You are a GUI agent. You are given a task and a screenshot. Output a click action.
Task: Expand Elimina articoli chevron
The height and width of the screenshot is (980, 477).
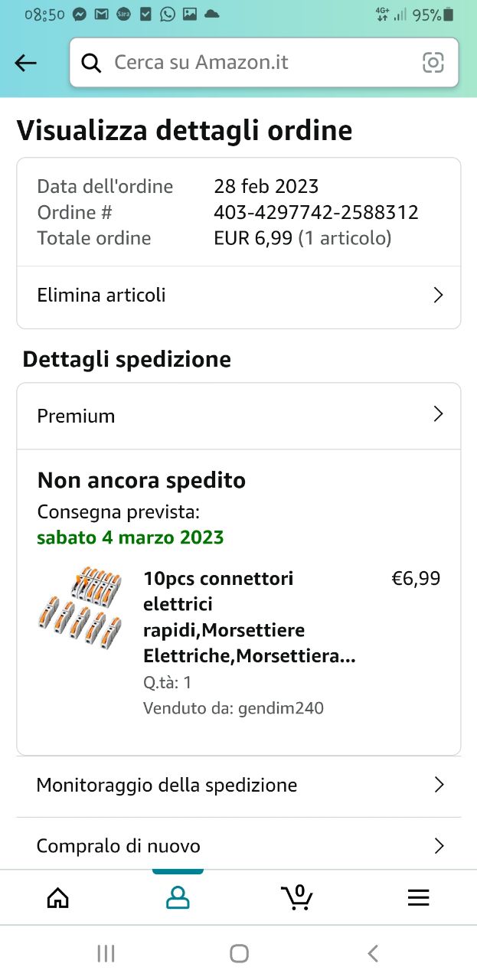pyautogui.click(x=438, y=296)
